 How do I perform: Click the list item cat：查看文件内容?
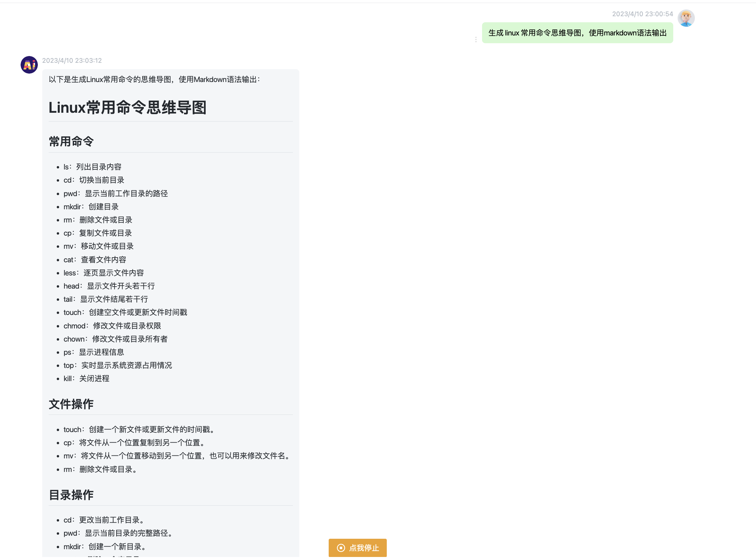(95, 260)
